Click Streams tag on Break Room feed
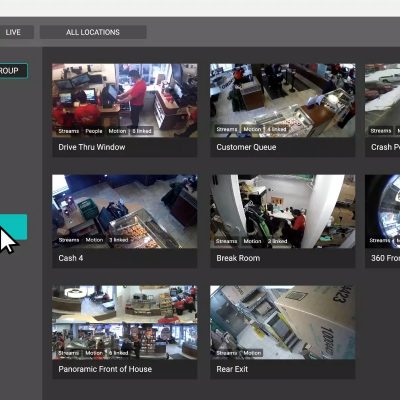Viewport: 400px width, 400px height. 227,241
